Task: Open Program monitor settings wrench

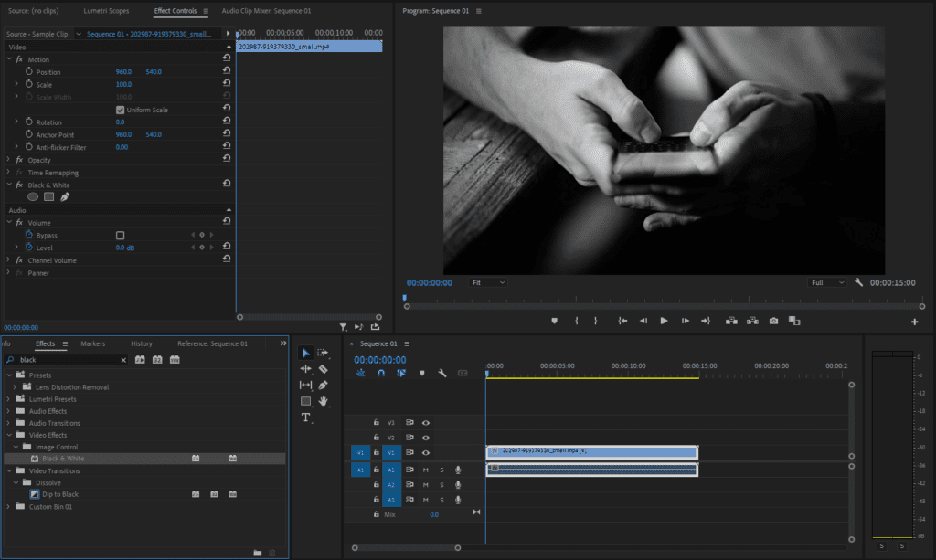Action: pyautogui.click(x=858, y=282)
